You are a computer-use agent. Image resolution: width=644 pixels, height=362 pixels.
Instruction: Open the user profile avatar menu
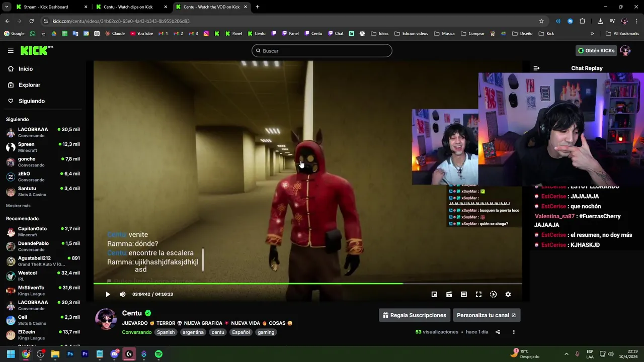click(625, 51)
